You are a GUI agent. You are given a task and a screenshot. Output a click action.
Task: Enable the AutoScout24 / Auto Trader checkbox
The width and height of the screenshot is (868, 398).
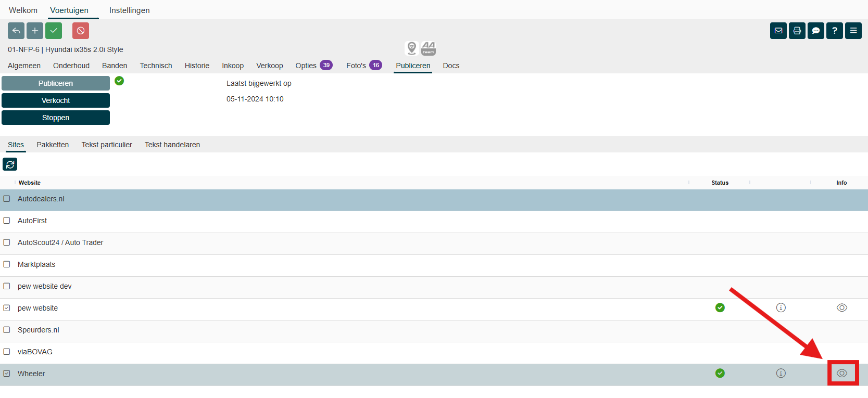click(x=7, y=242)
